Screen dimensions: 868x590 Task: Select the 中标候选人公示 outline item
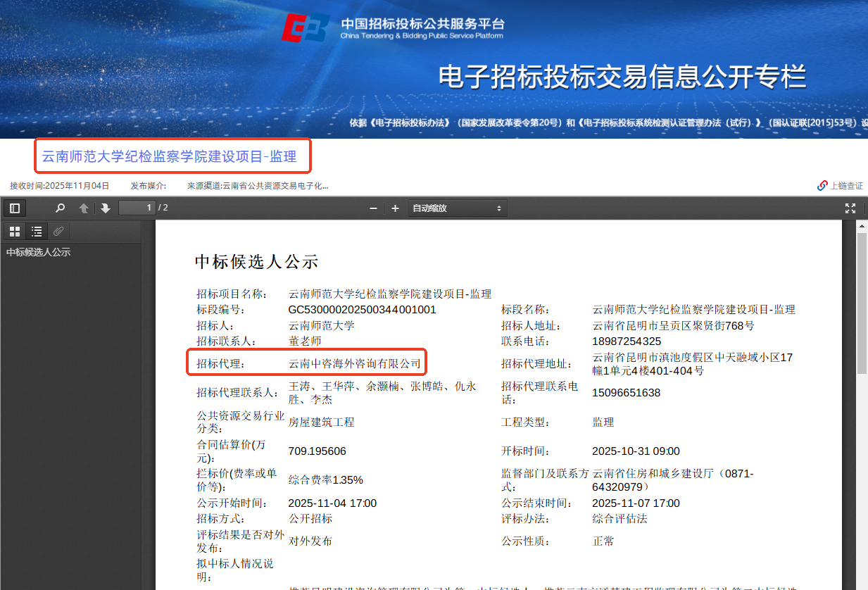tap(39, 252)
